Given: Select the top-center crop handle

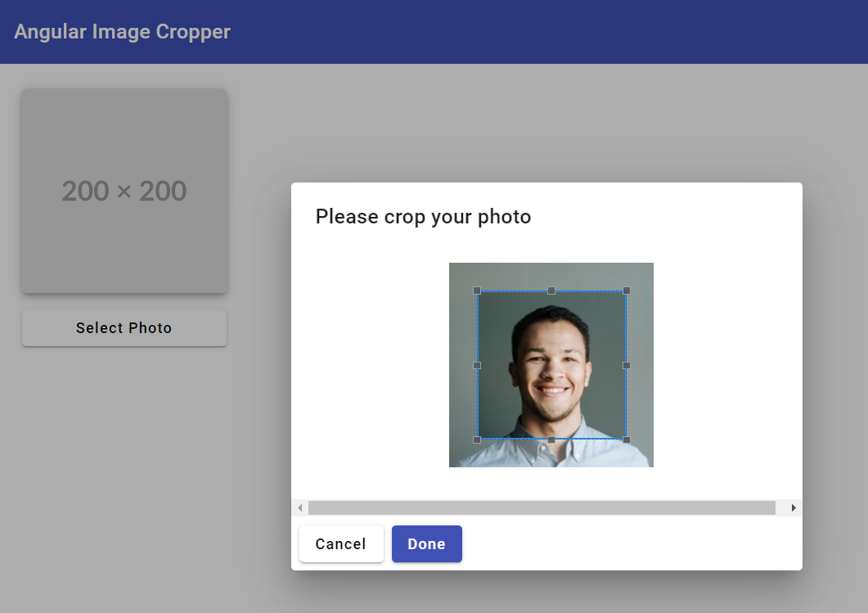Looking at the screenshot, I should [x=550, y=290].
